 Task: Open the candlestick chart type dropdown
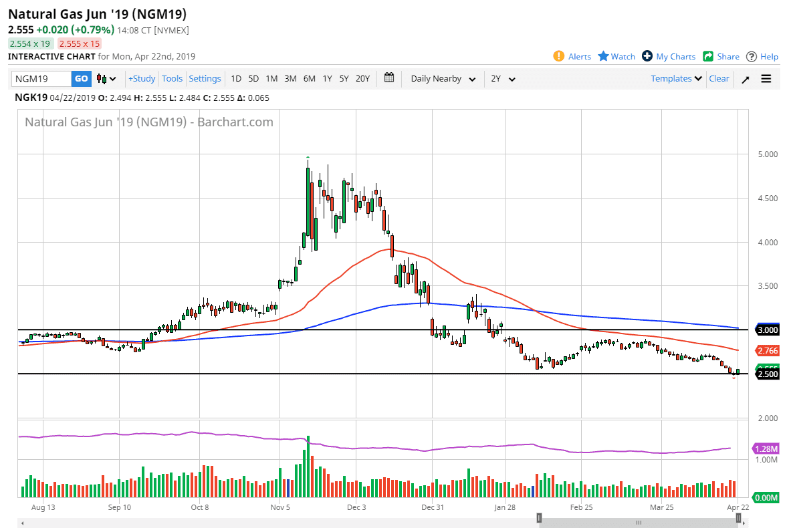click(x=106, y=79)
